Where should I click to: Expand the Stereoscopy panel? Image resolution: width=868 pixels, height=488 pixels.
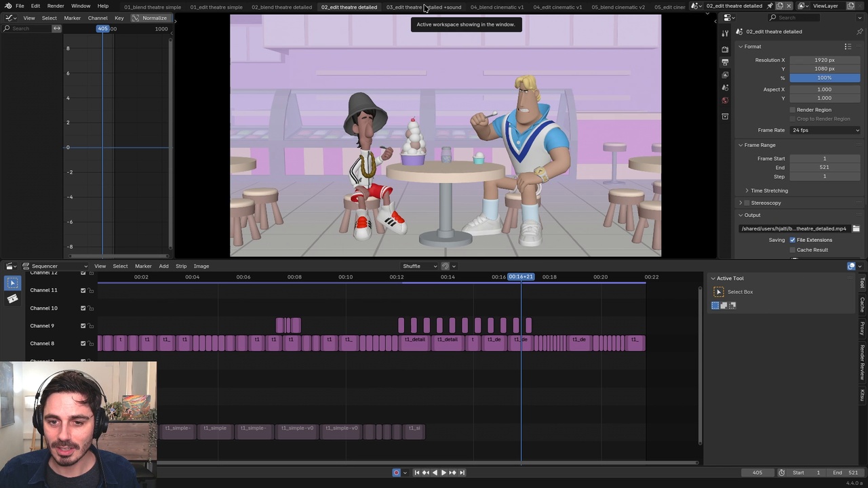[x=741, y=203]
